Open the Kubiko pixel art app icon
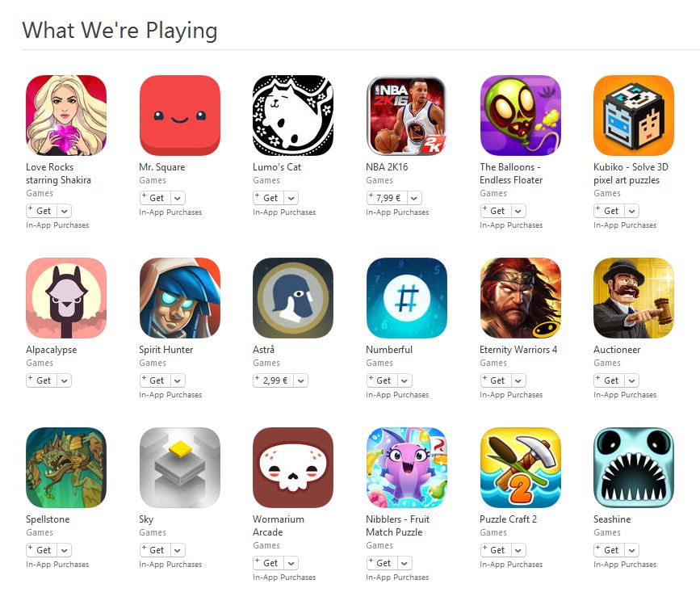This screenshot has height=605, width=700. tap(634, 116)
